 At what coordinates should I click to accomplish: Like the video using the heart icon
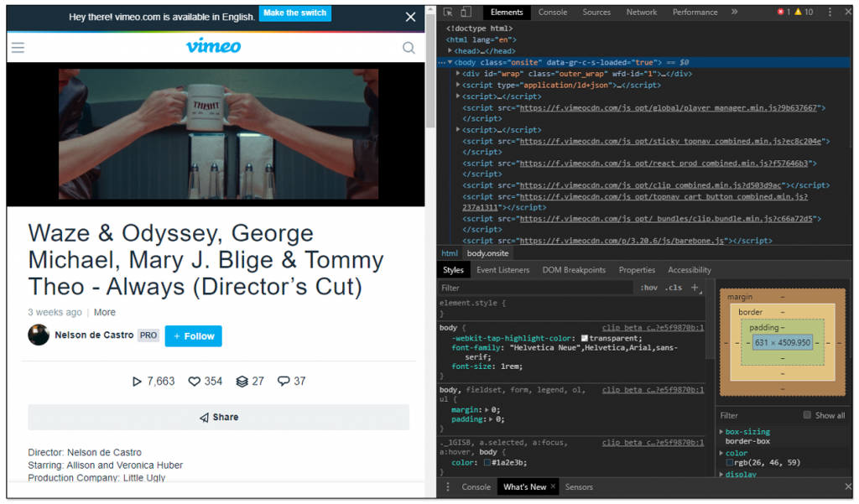(194, 382)
